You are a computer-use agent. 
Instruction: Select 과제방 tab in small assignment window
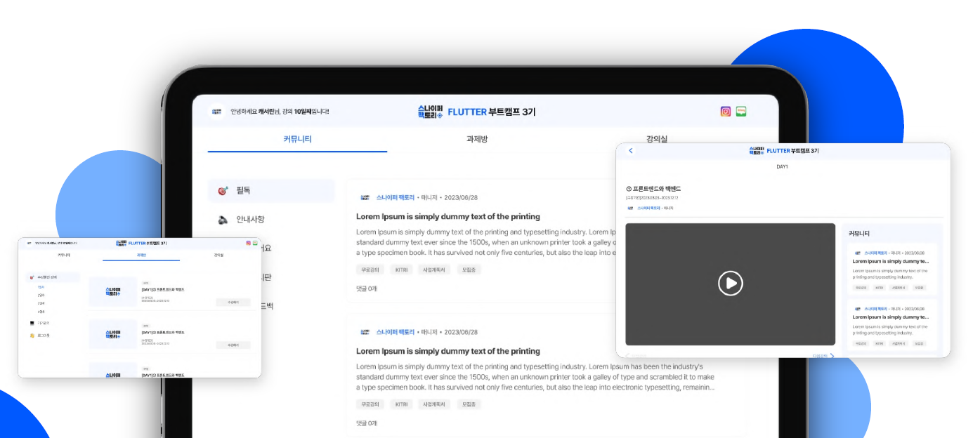point(141,255)
